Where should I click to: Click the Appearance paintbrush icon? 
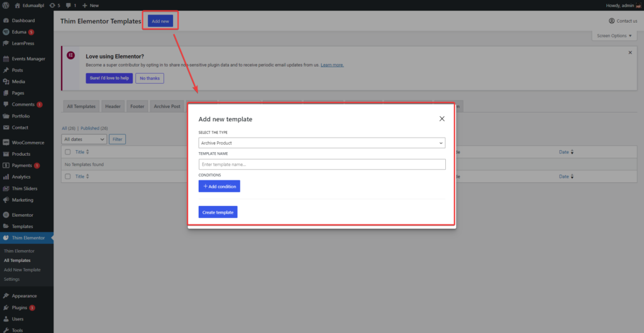pos(6,296)
